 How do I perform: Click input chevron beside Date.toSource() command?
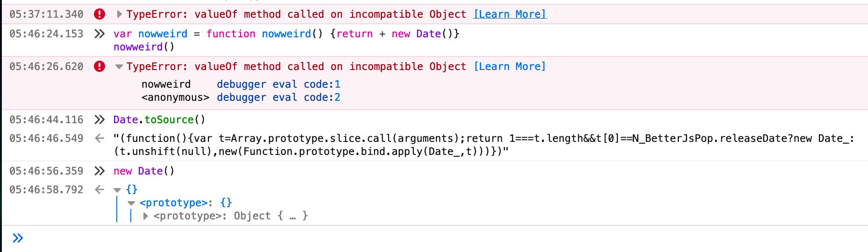point(99,120)
